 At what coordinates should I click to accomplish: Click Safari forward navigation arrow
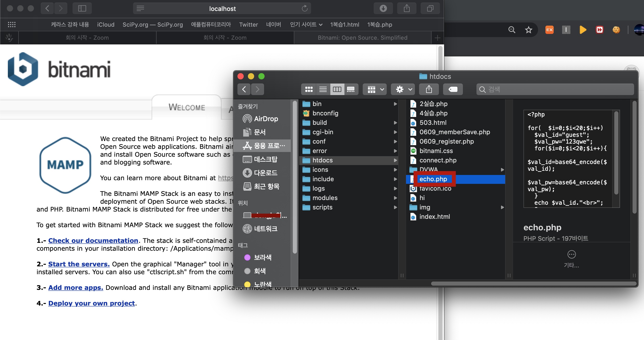61,9
